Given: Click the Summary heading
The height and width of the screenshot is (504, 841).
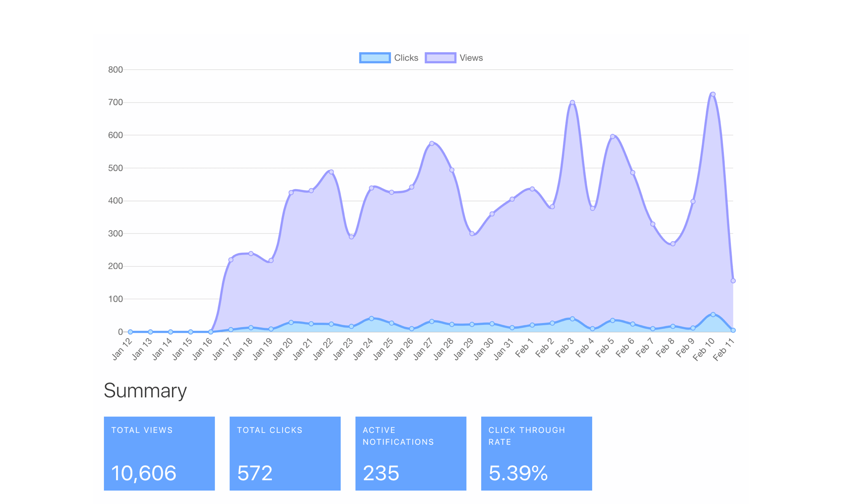Looking at the screenshot, I should pos(145,390).
